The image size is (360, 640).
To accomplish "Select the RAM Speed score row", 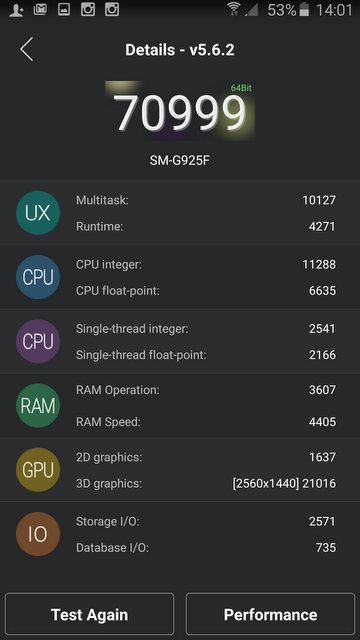I will point(206,422).
